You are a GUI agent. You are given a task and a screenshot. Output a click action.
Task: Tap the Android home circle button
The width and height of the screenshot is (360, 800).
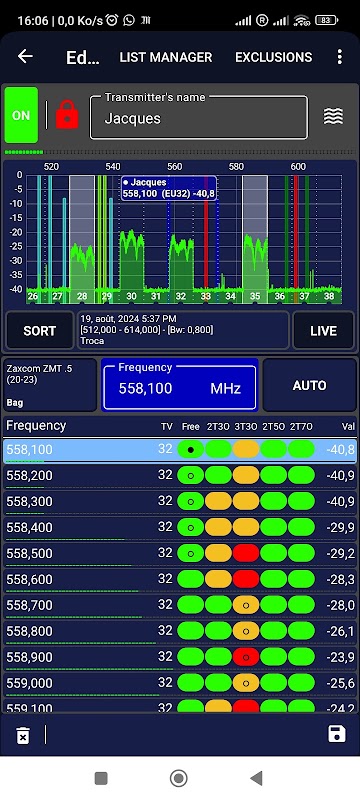178,778
